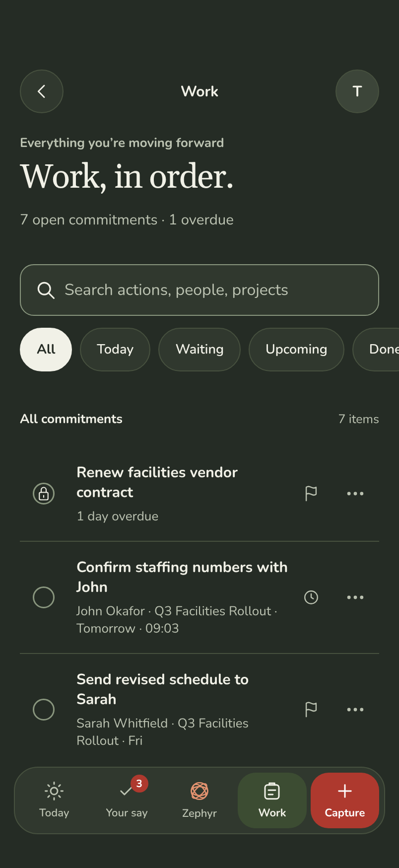Open the Renew facilities vendor contract title
Image resolution: width=399 pixels, height=868 pixels.
point(157,482)
